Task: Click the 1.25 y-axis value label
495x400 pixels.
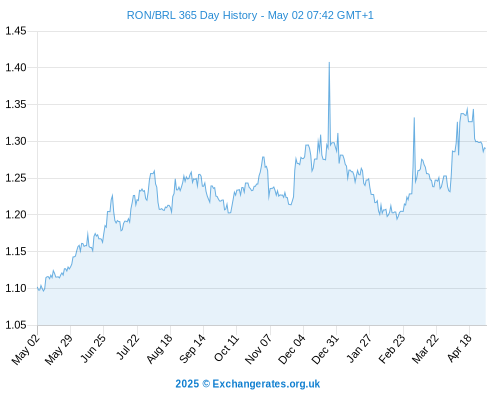Action: click(16, 178)
